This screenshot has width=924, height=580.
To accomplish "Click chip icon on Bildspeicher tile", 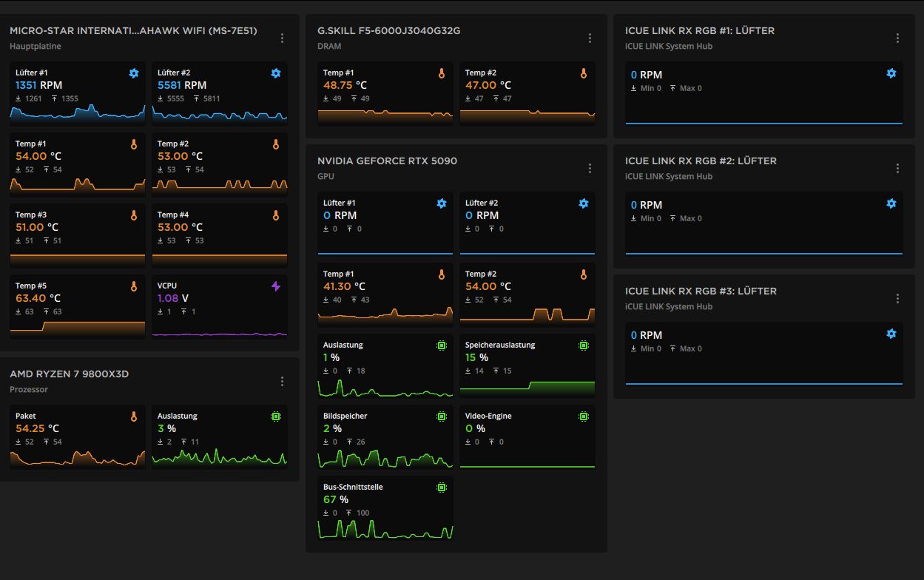I will [x=442, y=417].
